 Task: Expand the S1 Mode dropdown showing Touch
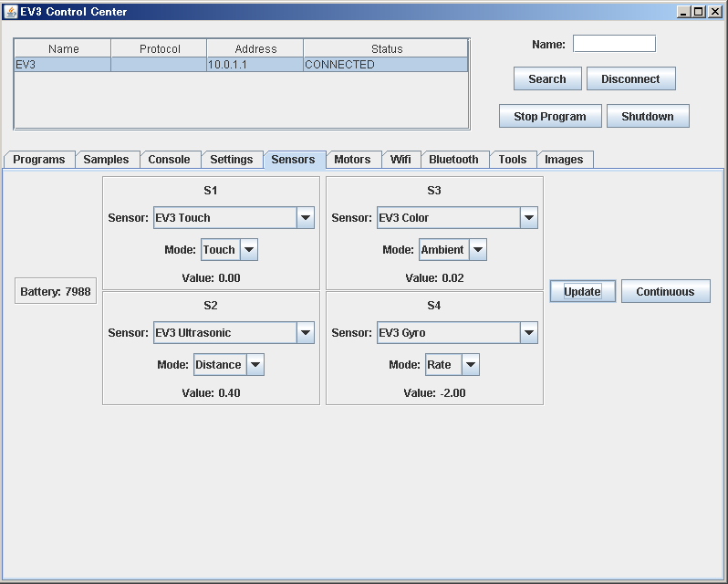tap(229, 250)
